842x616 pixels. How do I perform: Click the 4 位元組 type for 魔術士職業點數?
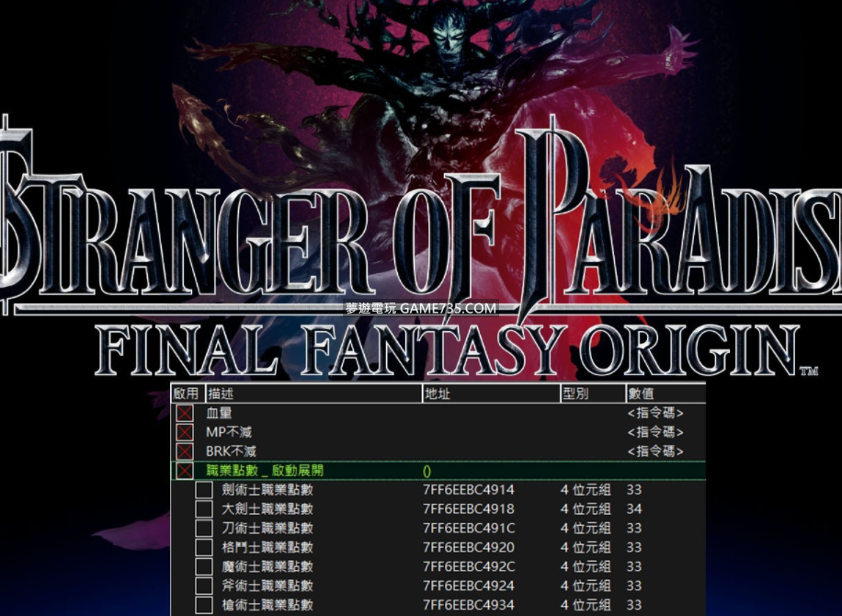(x=586, y=566)
